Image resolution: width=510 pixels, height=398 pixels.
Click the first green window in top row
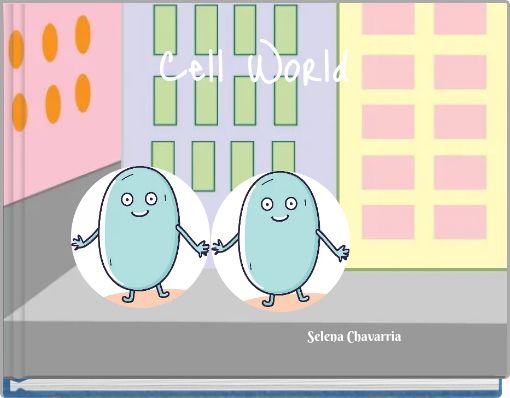click(x=165, y=29)
